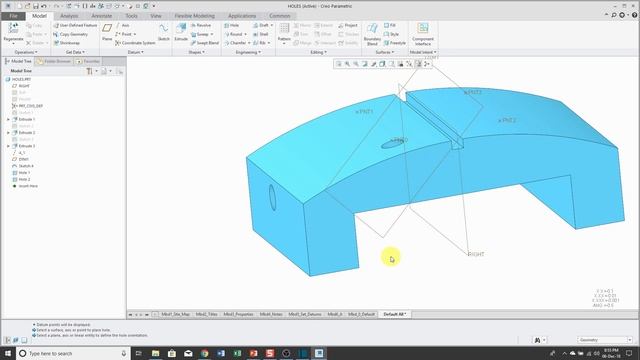Image resolution: width=640 pixels, height=360 pixels.
Task: Select Hole 2 in model tree
Action: (x=21, y=179)
